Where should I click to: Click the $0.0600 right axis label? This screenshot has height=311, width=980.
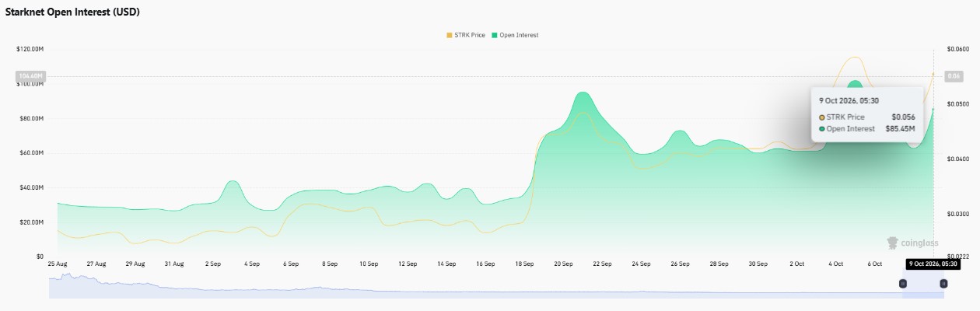coord(958,49)
